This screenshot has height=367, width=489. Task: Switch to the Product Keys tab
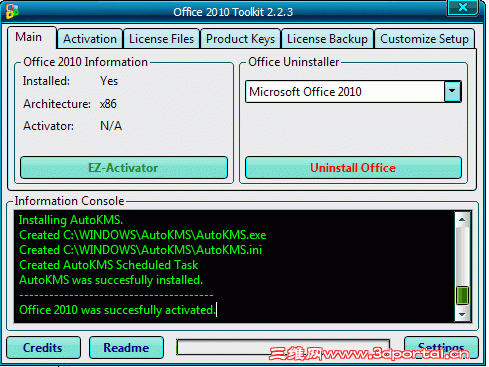point(240,39)
